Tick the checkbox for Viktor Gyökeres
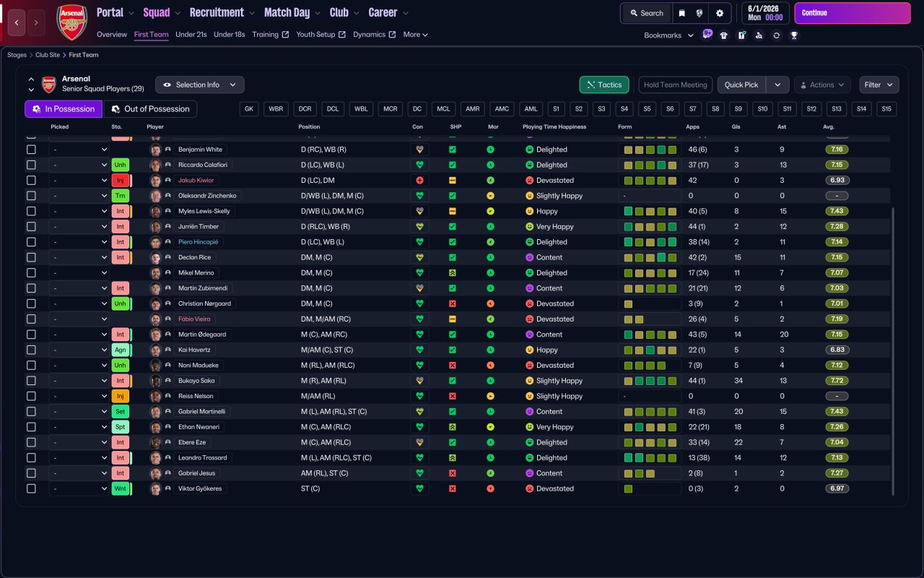The height and width of the screenshot is (578, 924). click(31, 488)
